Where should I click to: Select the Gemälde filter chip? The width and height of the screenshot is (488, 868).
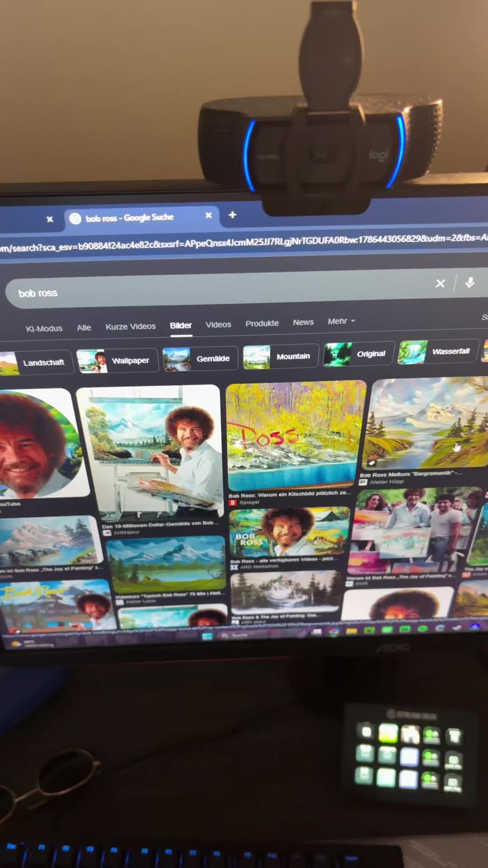(201, 359)
